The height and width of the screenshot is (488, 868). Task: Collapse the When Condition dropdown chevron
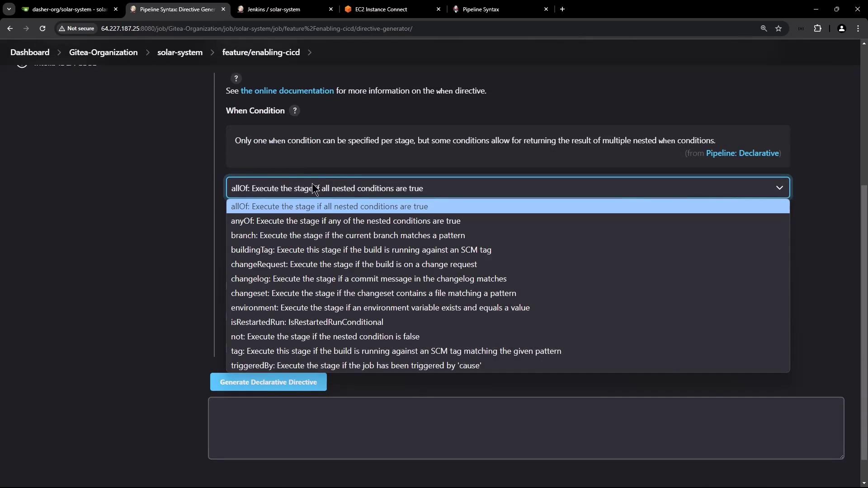[x=779, y=188]
